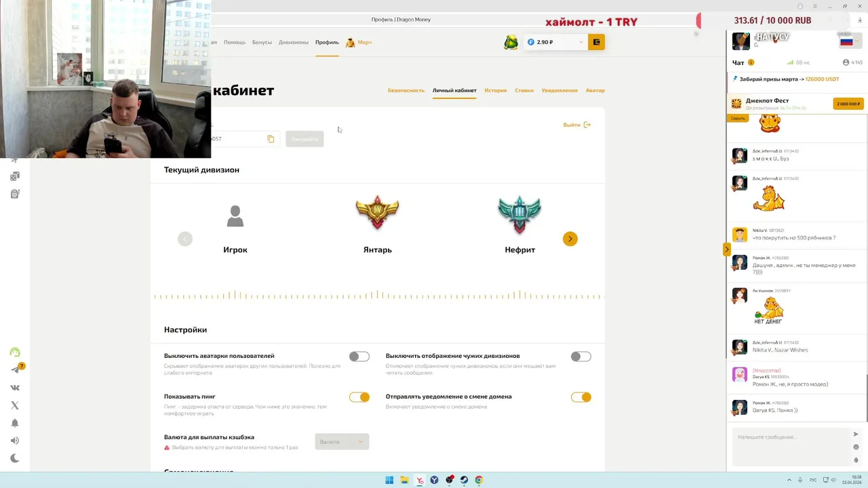Open the 126000 USDT prize link

(822, 79)
